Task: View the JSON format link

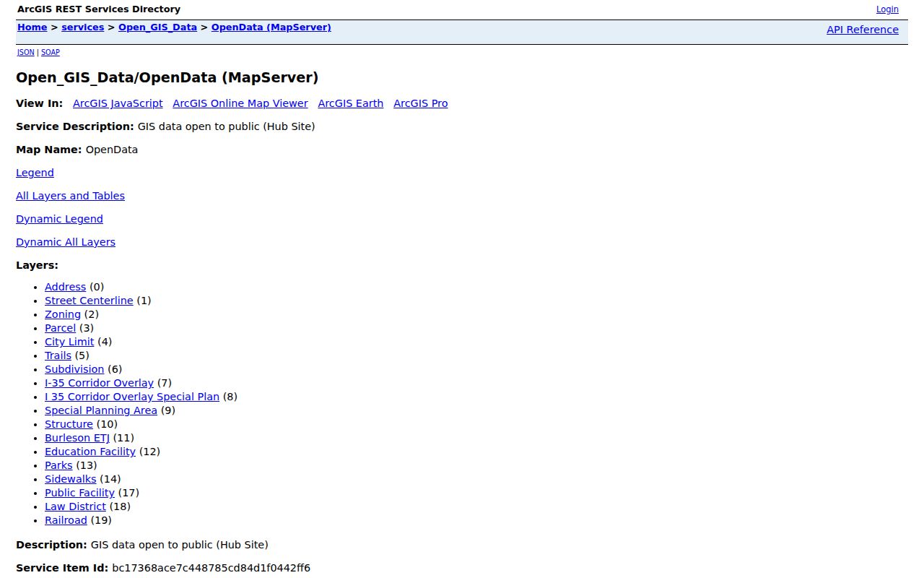Action: click(x=26, y=53)
